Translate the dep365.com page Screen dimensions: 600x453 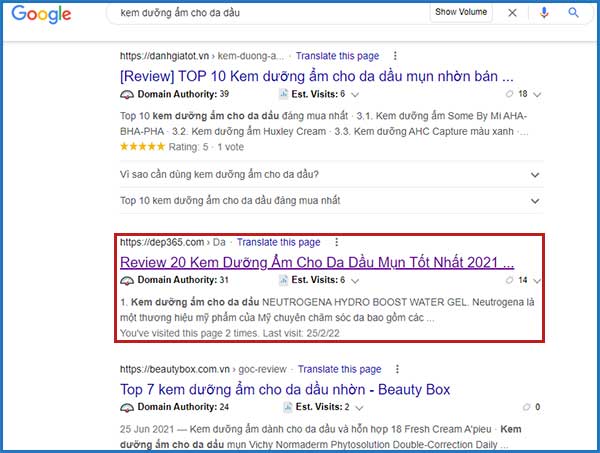[x=279, y=242]
